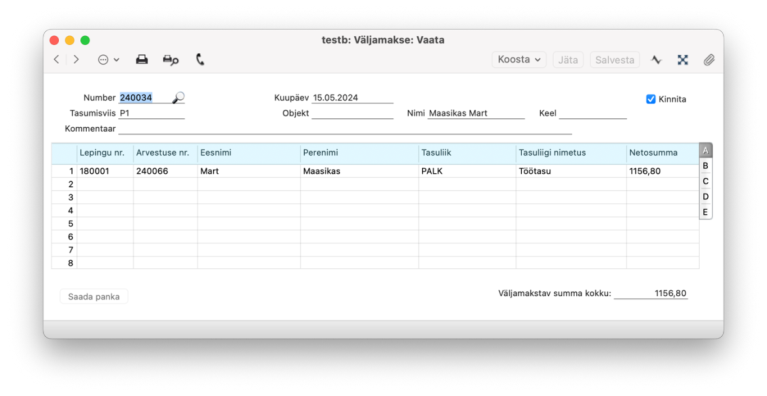
Task: Click the Perenimi column header
Action: [360, 153]
